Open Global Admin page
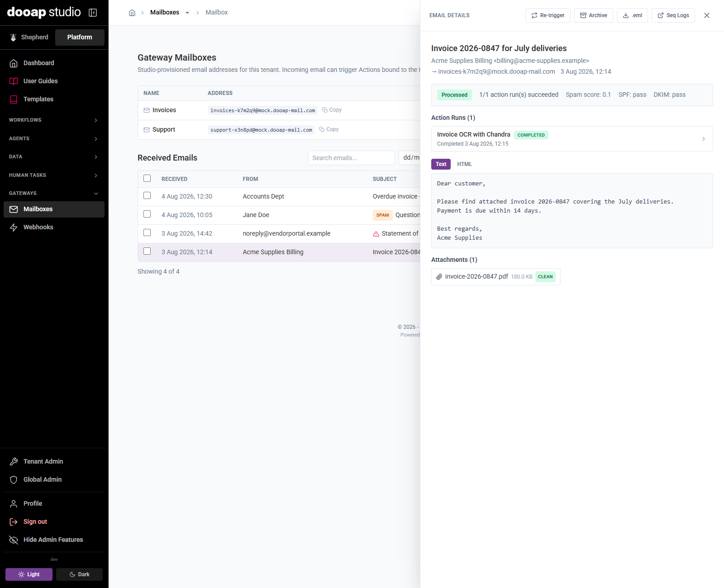This screenshot has width=724, height=588. click(54, 479)
